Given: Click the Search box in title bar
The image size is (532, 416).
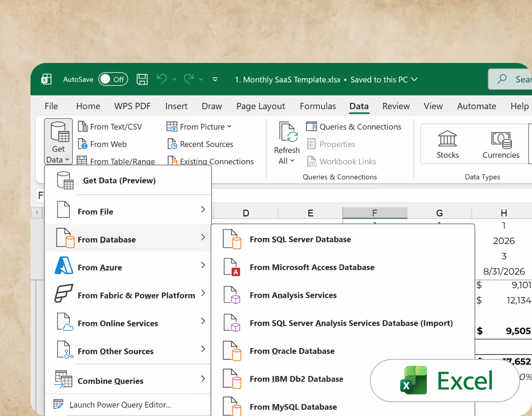Looking at the screenshot, I should pos(510,79).
